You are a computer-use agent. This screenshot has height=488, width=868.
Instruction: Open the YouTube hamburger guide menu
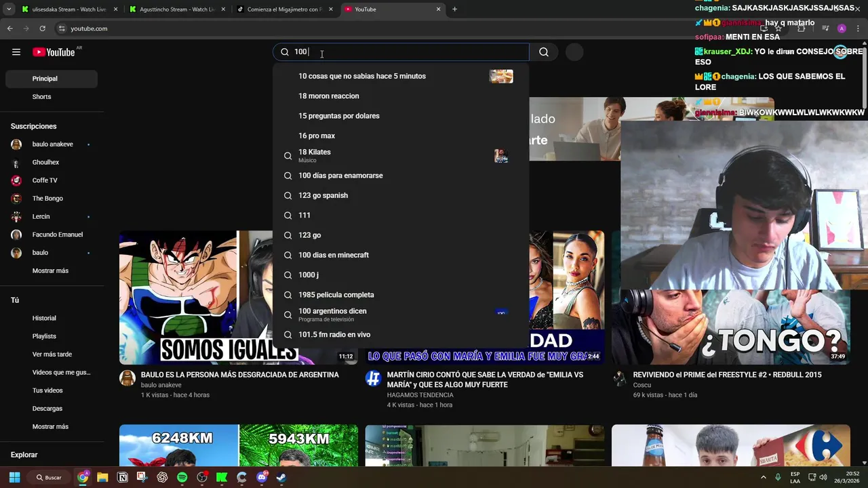click(16, 52)
